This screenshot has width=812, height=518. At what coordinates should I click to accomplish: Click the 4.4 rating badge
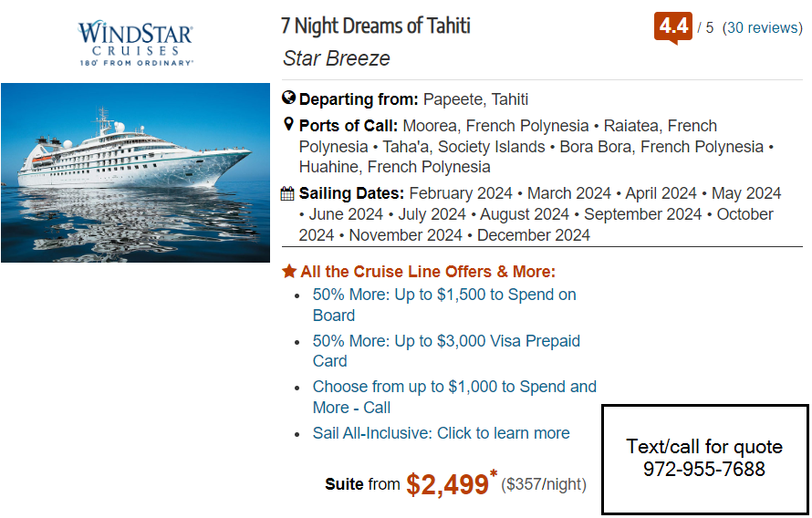673,27
